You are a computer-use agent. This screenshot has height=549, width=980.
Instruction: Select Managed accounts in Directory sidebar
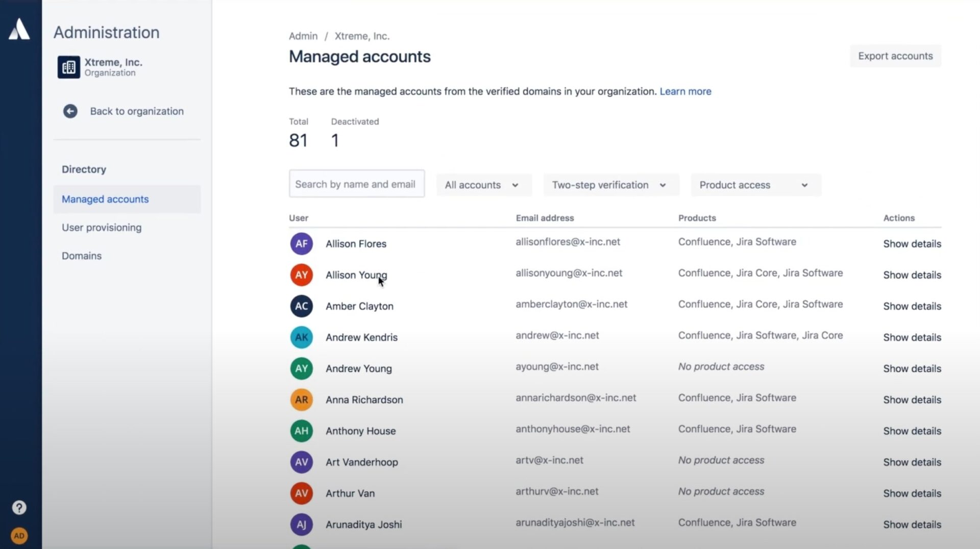[x=127, y=199]
